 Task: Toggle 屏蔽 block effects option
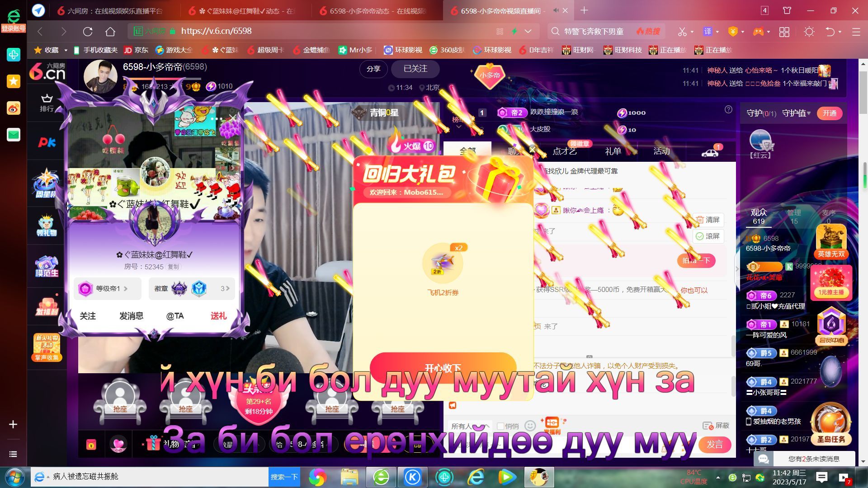pyautogui.click(x=716, y=426)
